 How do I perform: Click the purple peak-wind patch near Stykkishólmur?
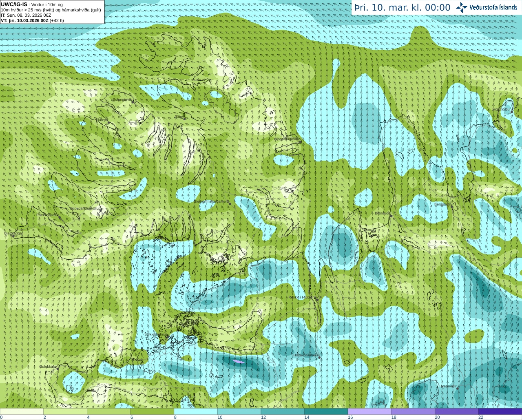pos(238,361)
